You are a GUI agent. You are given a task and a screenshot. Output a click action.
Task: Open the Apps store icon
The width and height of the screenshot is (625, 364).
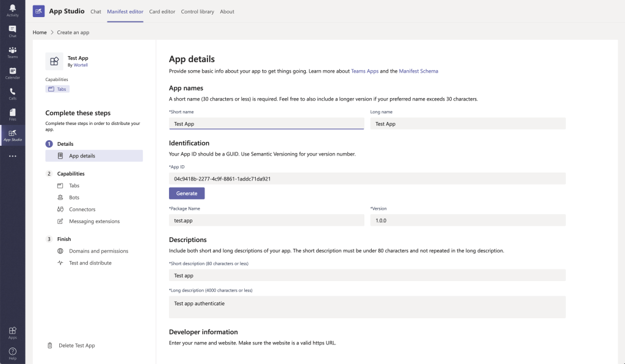pos(12,332)
